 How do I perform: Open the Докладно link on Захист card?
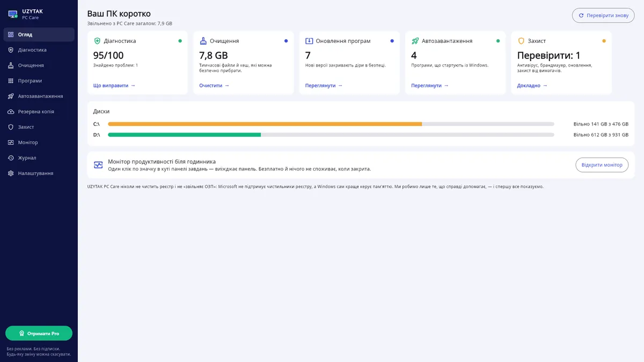(532, 85)
